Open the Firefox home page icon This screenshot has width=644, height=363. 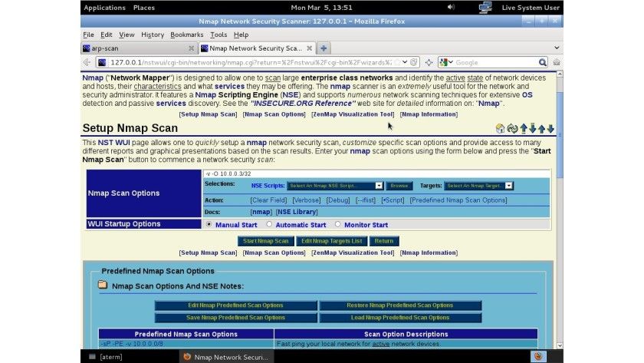point(557,62)
